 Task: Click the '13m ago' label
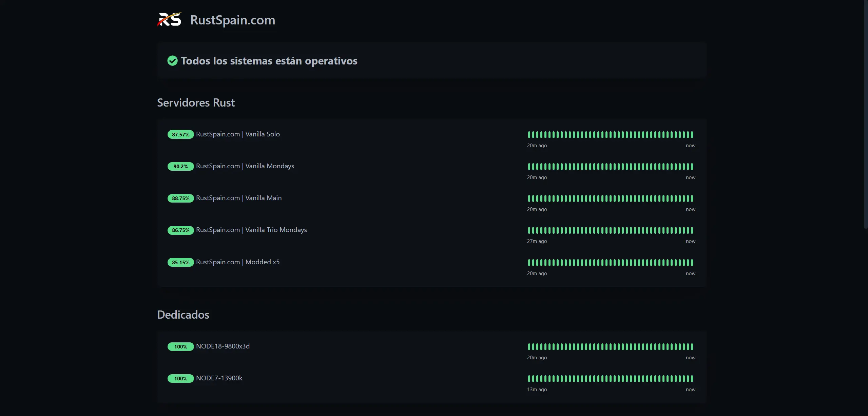(x=537, y=390)
